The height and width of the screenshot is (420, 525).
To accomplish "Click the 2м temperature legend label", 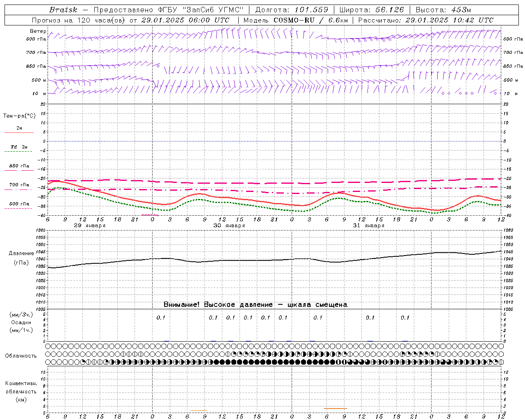I will (19, 128).
